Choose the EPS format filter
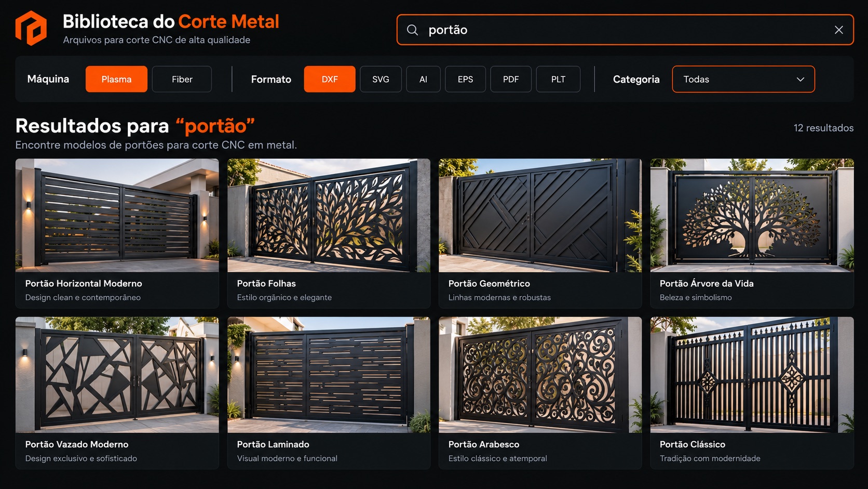Viewport: 868px width, 489px height. click(x=465, y=79)
